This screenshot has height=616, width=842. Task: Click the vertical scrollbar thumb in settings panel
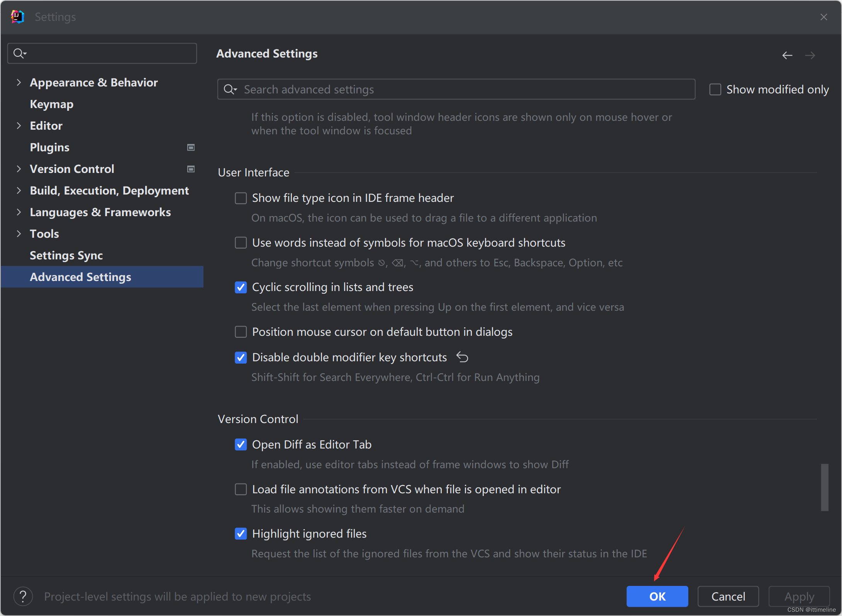(825, 487)
